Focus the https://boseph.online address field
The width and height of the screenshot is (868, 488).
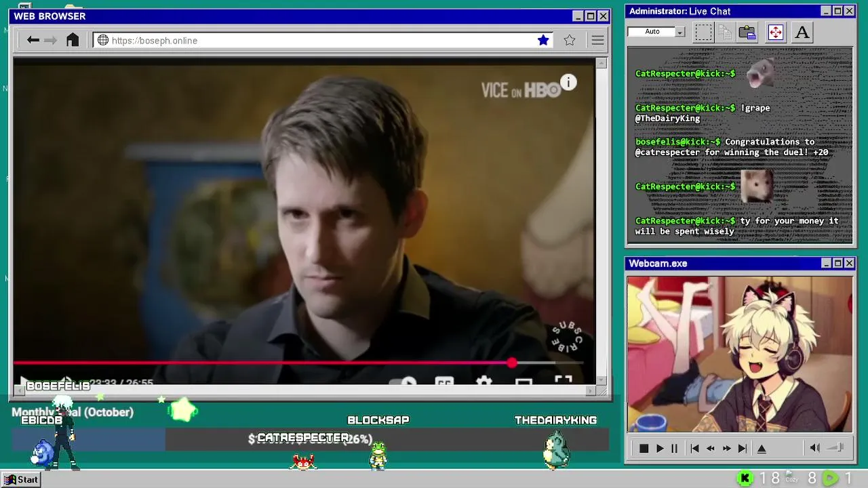(322, 41)
